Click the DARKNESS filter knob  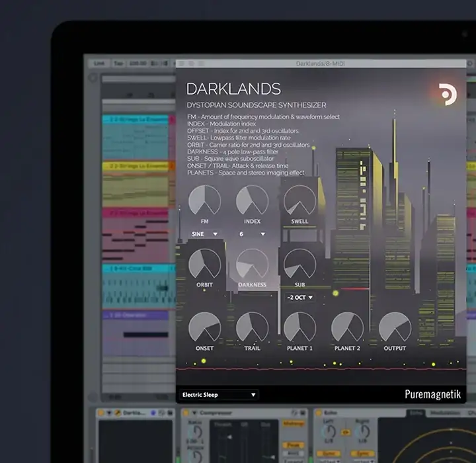click(252, 264)
